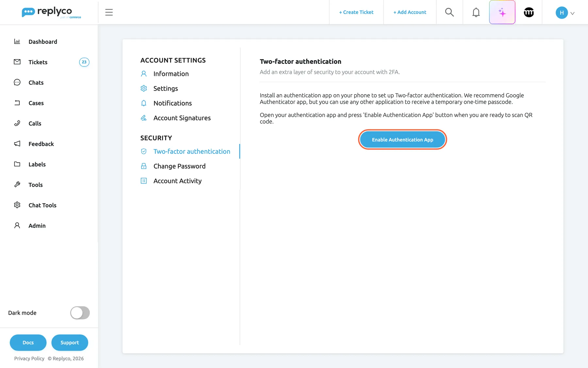Click + Add Account
This screenshot has width=588, height=368.
(x=410, y=12)
